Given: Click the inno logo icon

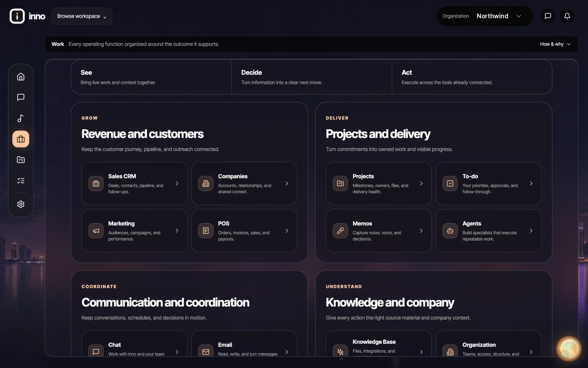Looking at the screenshot, I should click(x=17, y=16).
